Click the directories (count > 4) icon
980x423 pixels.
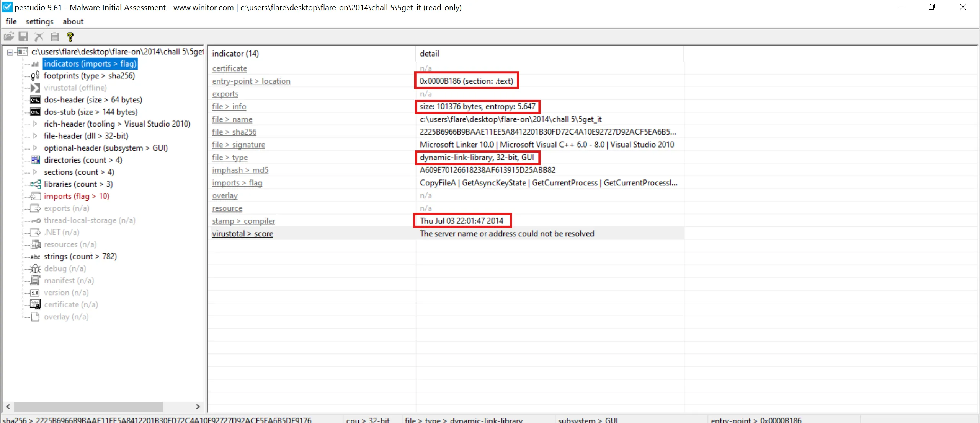pyautogui.click(x=35, y=160)
